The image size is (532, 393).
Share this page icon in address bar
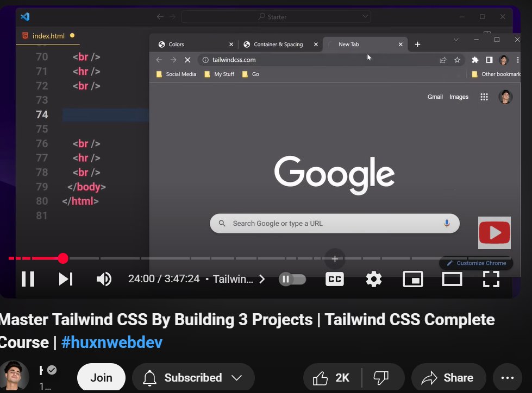coord(443,60)
